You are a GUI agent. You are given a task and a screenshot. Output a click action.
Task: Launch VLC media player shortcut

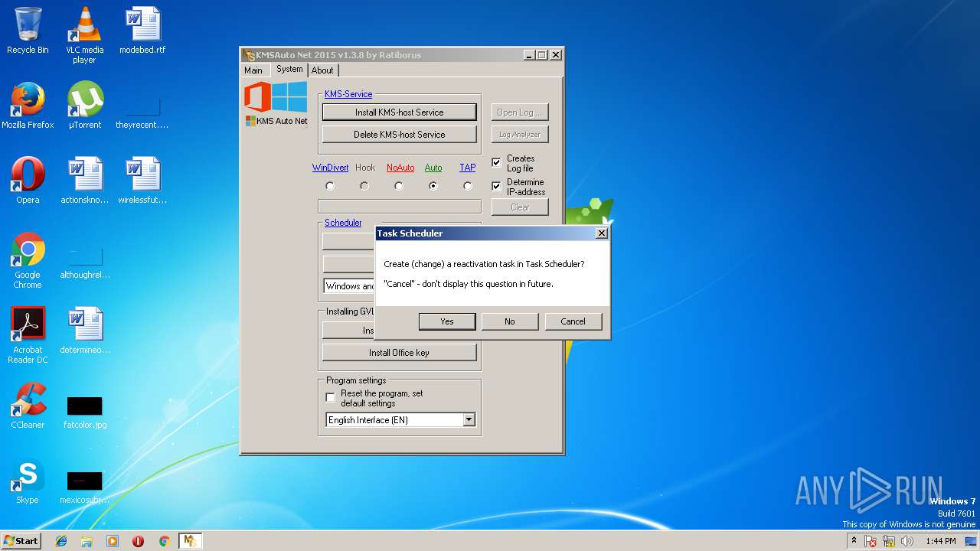84,35
